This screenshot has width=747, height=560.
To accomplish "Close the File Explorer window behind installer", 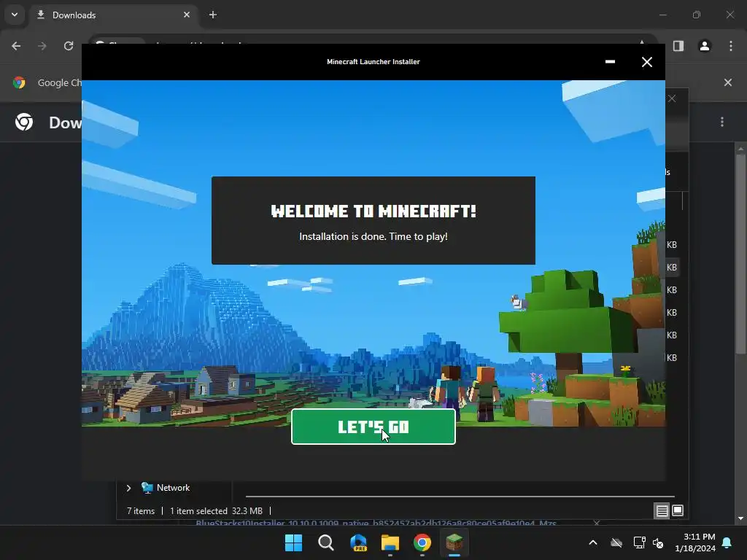I will (x=672, y=98).
